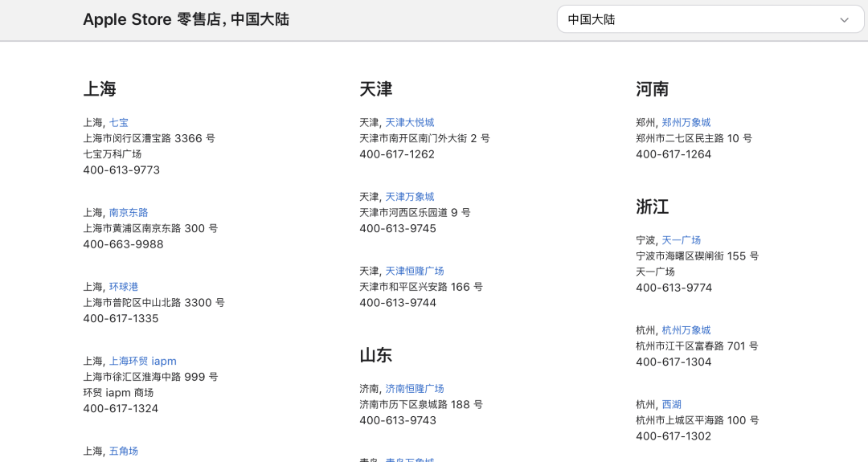The width and height of the screenshot is (868, 462).
Task: Click the 浙江 region heading
Action: pyautogui.click(x=652, y=206)
